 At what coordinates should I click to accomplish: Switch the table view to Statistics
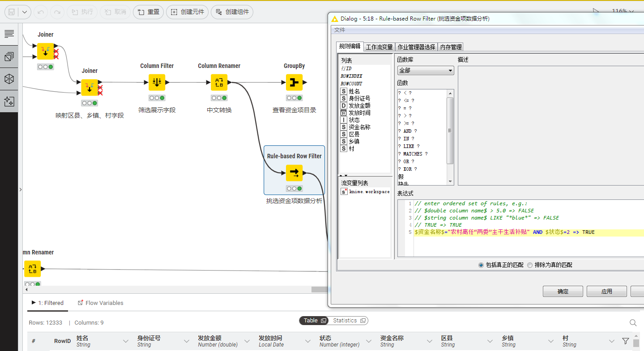point(345,320)
